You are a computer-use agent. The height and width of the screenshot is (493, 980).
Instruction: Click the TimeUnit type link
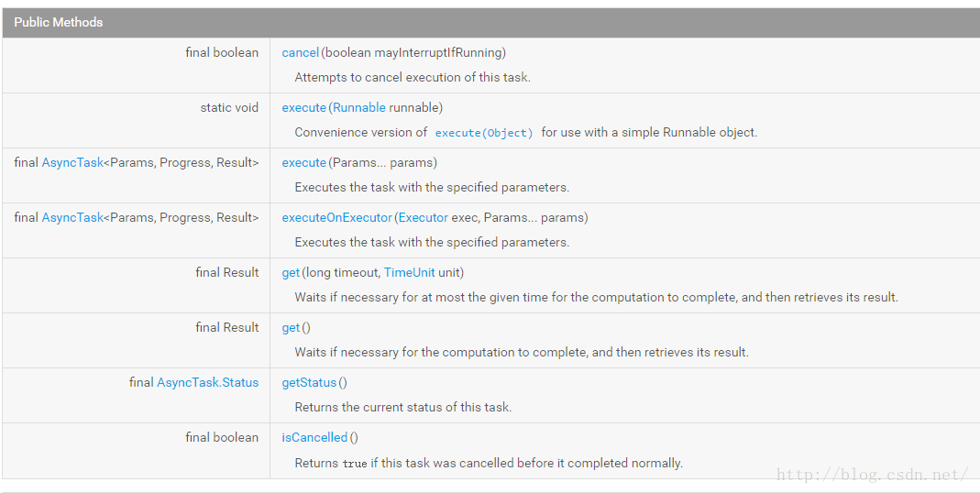(x=409, y=272)
